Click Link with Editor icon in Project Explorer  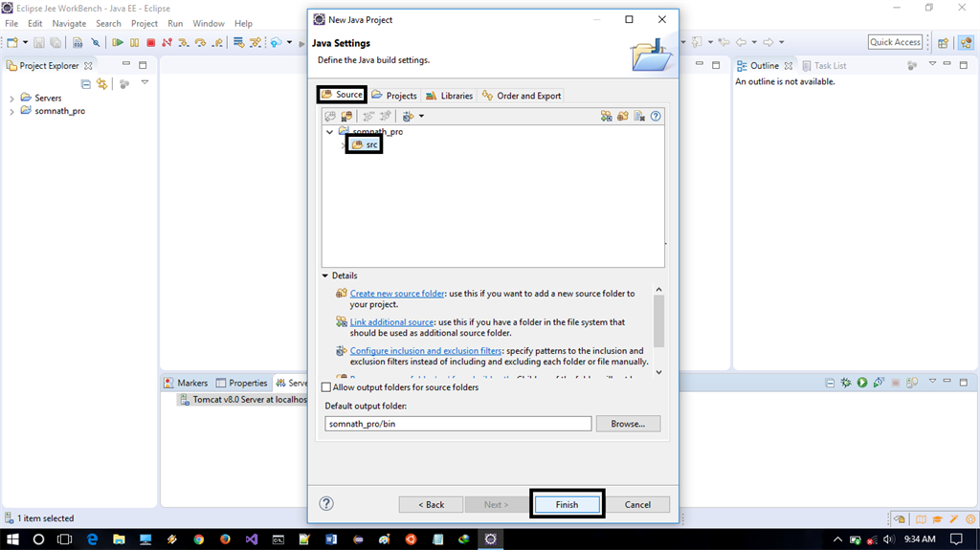[101, 84]
